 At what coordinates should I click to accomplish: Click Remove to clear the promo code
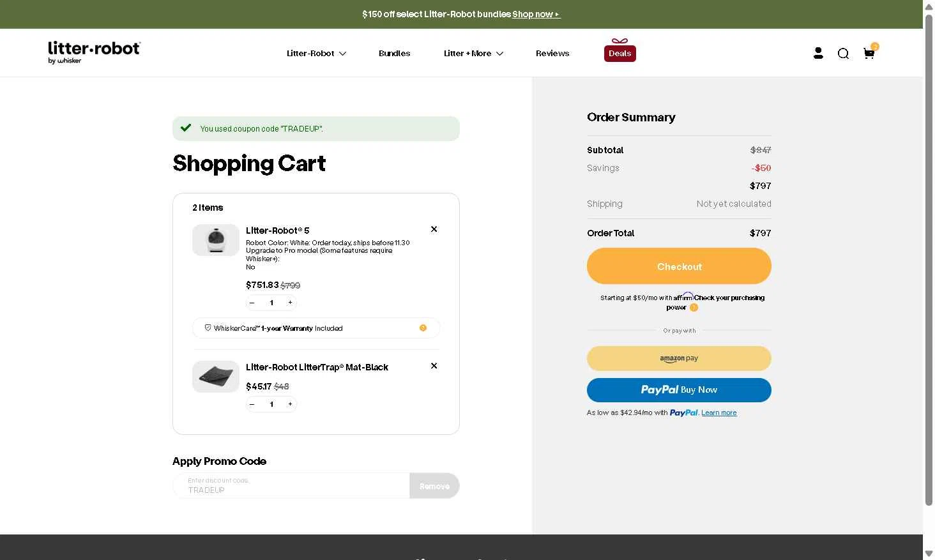[x=434, y=486]
